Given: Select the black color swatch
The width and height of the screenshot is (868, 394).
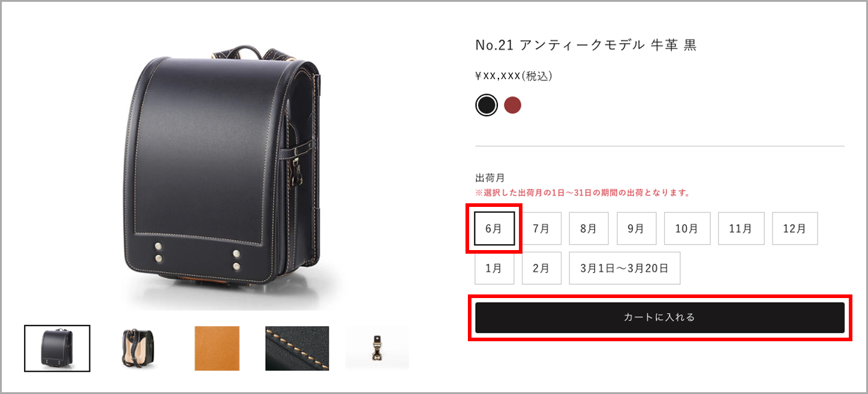Looking at the screenshot, I should (486, 106).
